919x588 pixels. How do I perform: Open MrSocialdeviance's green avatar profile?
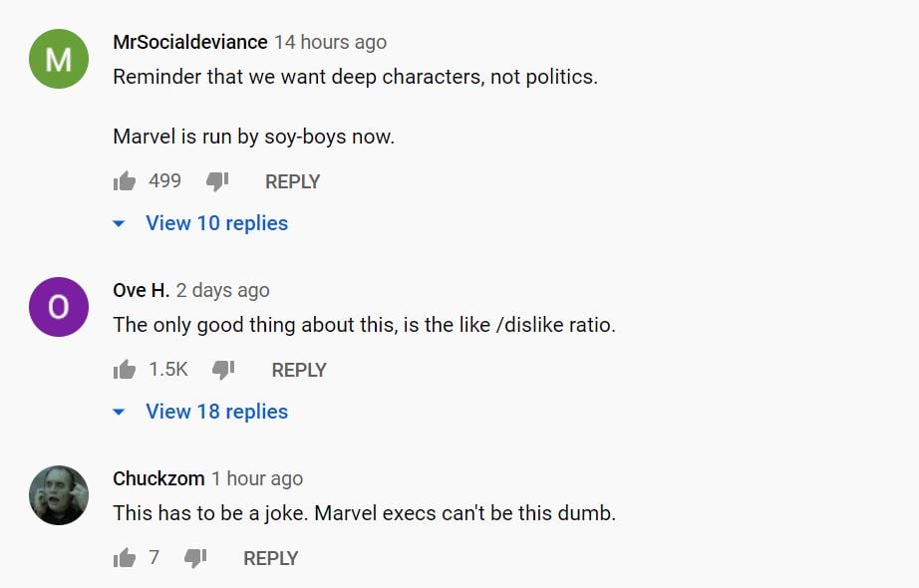tap(59, 59)
